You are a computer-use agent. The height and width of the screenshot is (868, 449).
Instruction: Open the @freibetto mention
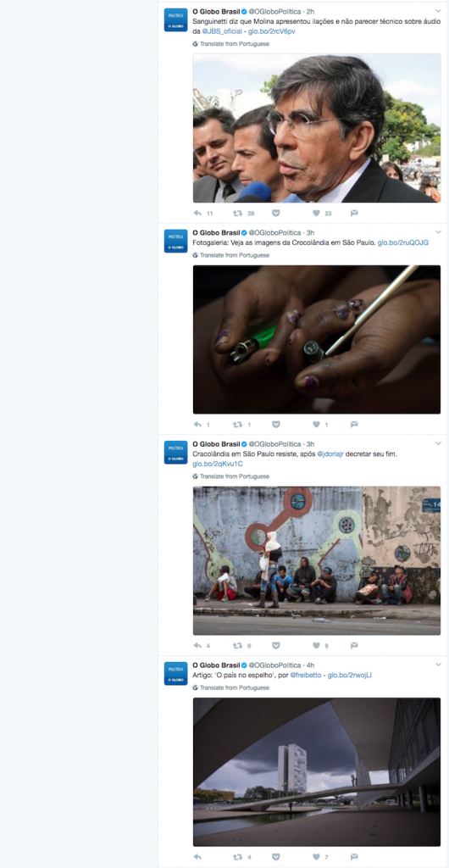(305, 676)
